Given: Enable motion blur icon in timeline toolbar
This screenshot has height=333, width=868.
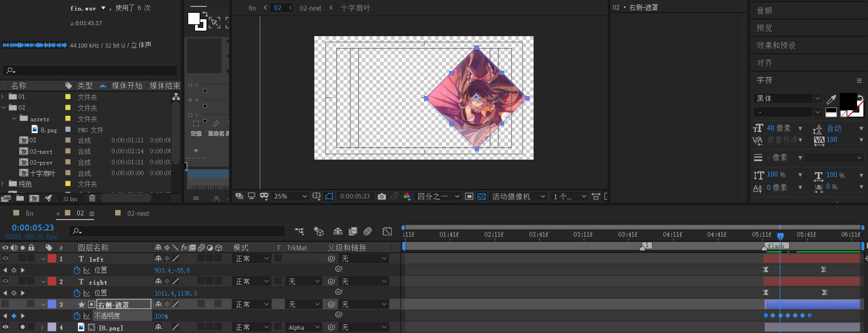Looking at the screenshot, I should coord(368,231).
